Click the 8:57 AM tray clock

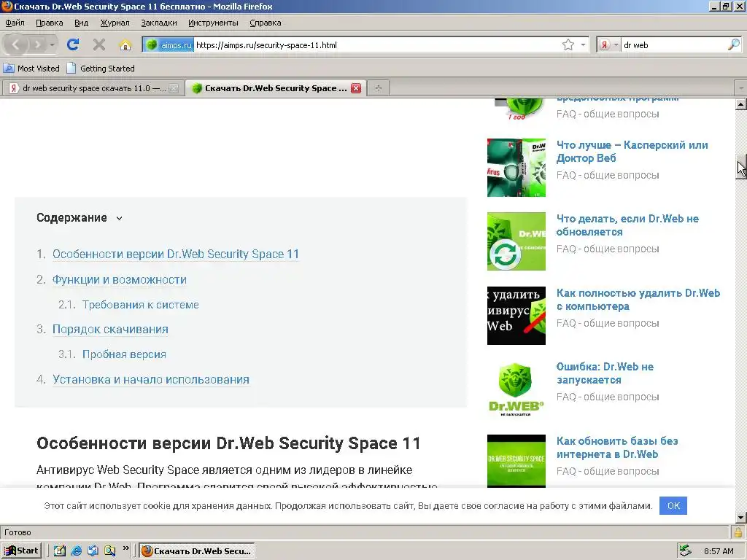click(719, 551)
